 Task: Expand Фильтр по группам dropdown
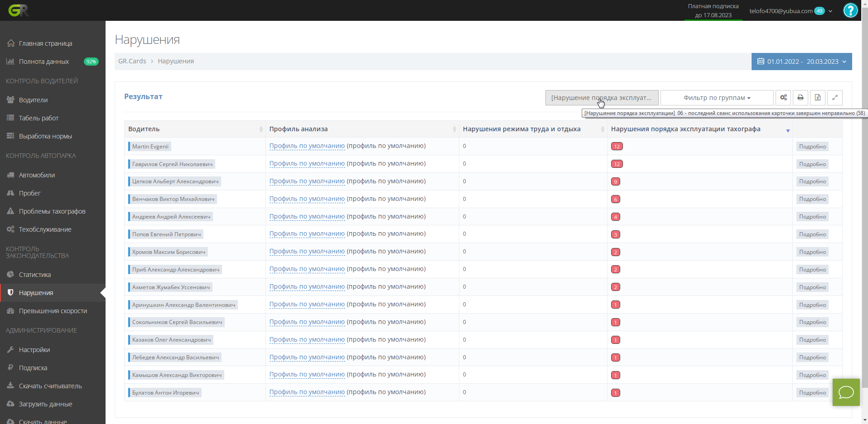(717, 98)
